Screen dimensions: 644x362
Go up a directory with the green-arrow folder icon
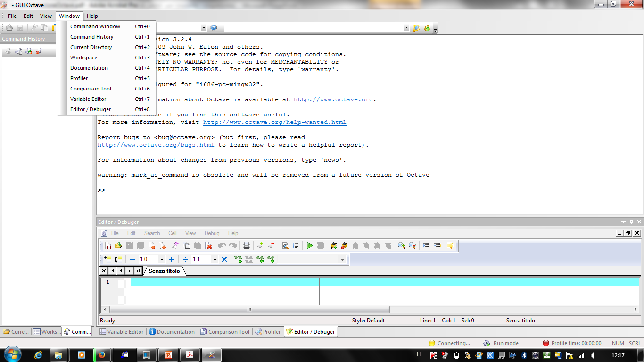[427, 28]
